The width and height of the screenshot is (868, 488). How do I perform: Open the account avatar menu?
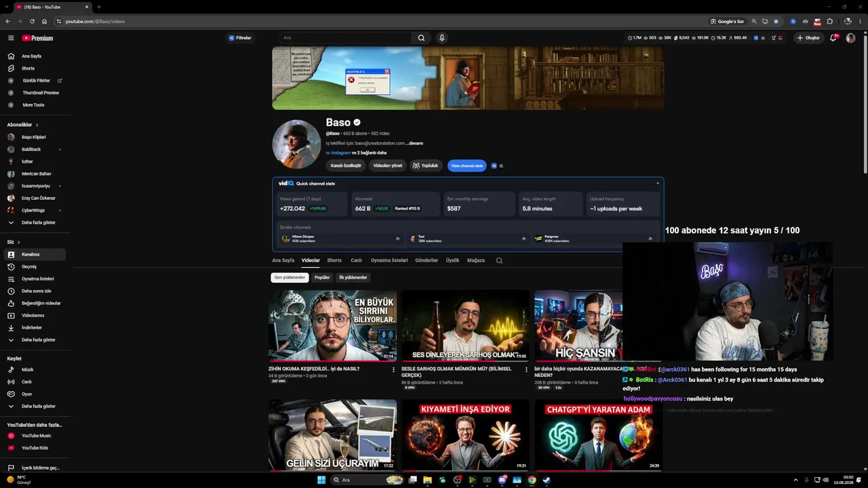pos(850,38)
